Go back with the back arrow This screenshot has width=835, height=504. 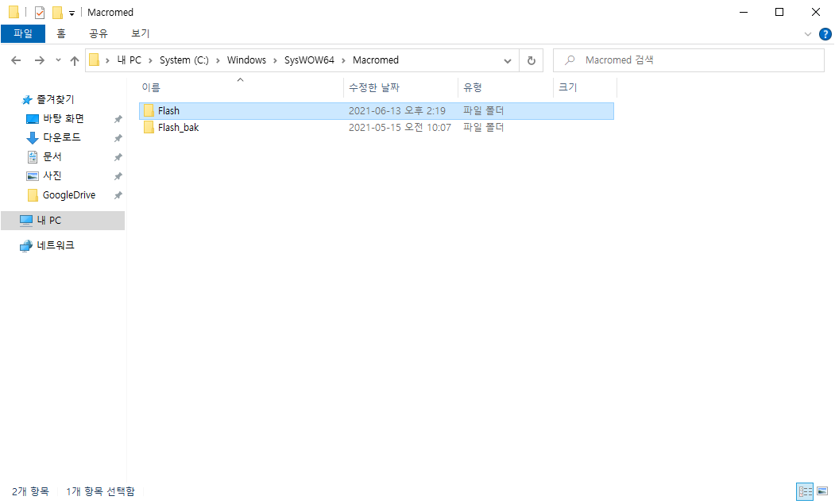pyautogui.click(x=16, y=60)
